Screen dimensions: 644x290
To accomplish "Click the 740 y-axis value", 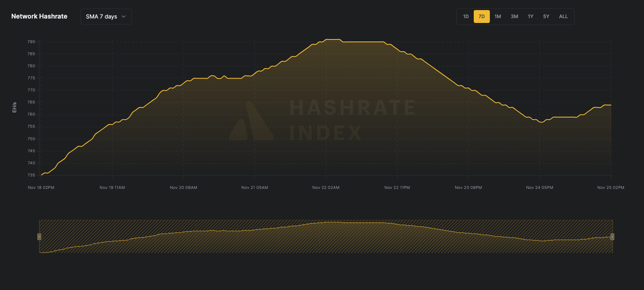I will point(31,163).
